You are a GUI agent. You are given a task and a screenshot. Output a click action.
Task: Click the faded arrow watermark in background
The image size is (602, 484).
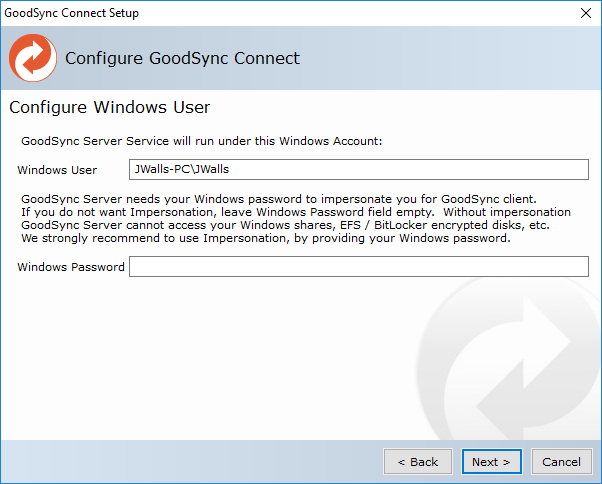point(510,360)
